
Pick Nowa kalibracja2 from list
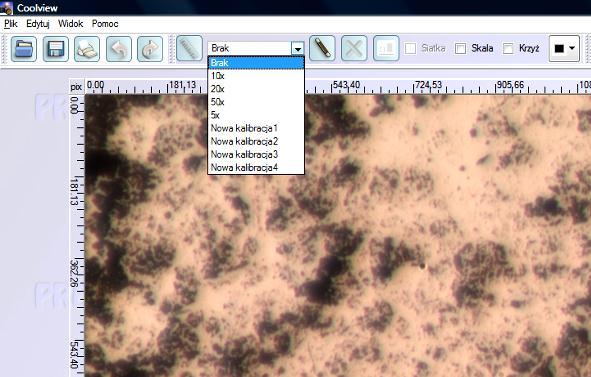[256, 141]
